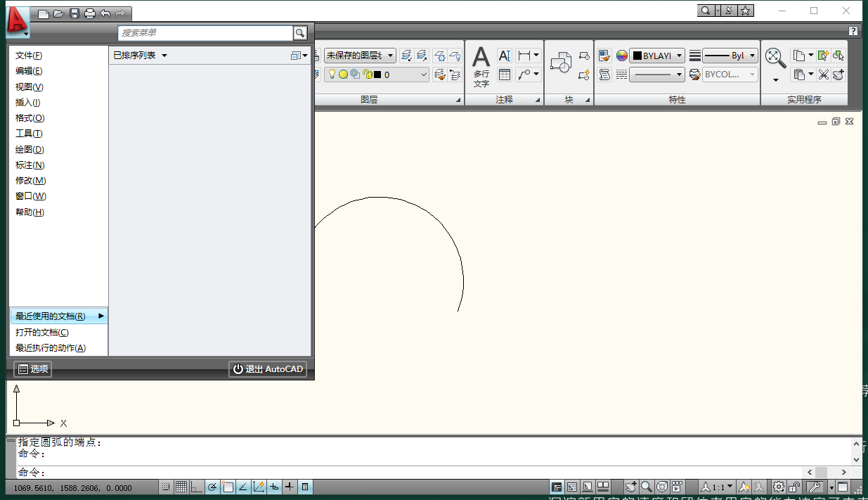Expand the 注释 panel arrow
Image resolution: width=868 pixels, height=500 pixels.
click(x=538, y=101)
